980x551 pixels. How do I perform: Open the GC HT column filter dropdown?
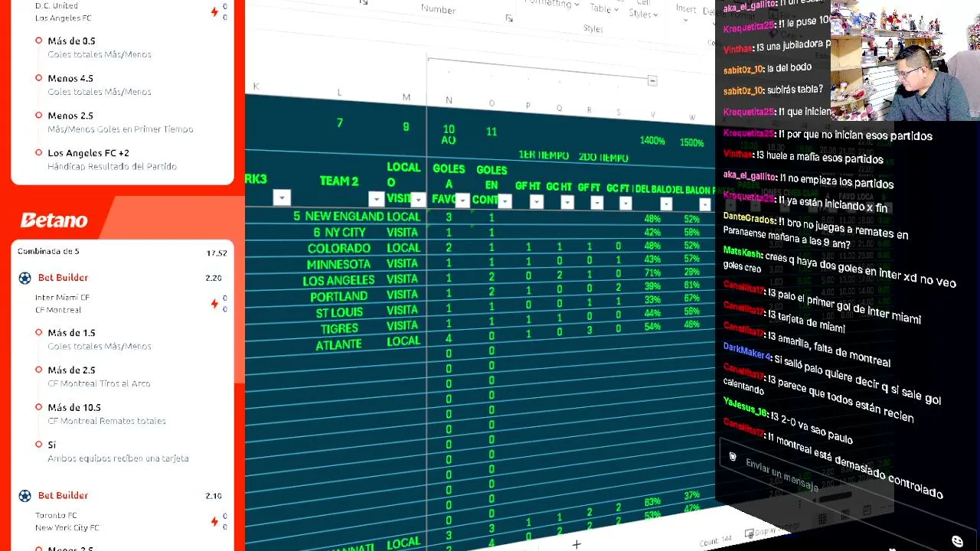(x=567, y=202)
